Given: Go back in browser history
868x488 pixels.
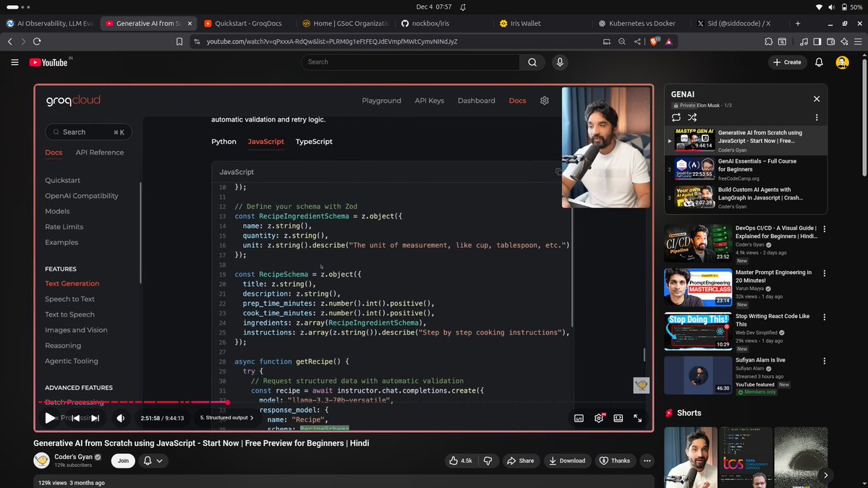Looking at the screenshot, I should point(10,42).
